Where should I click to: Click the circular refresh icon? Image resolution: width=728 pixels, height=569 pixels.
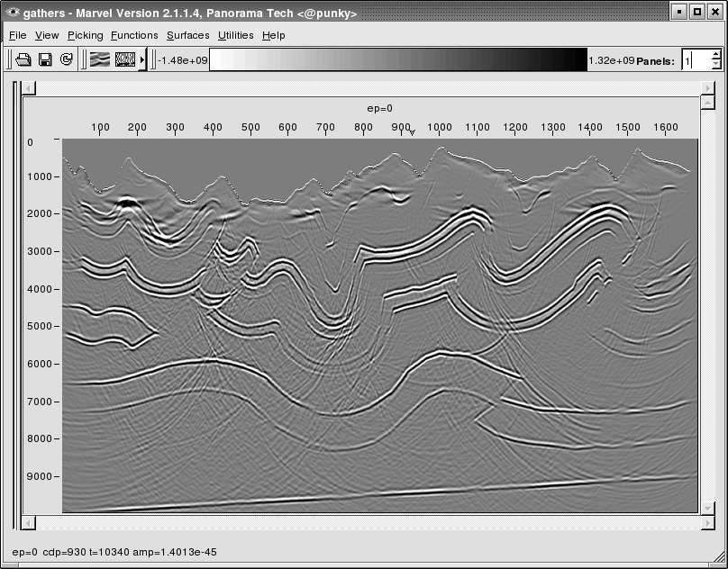point(67,59)
